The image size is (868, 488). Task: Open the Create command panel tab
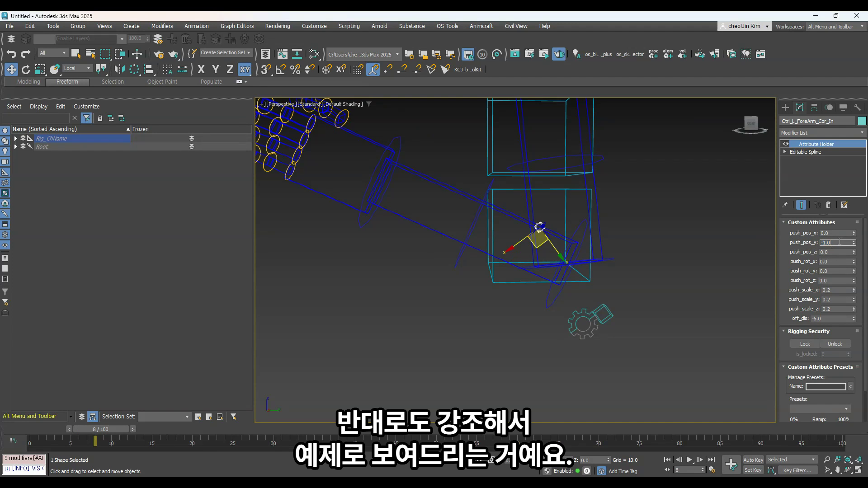[x=785, y=108]
